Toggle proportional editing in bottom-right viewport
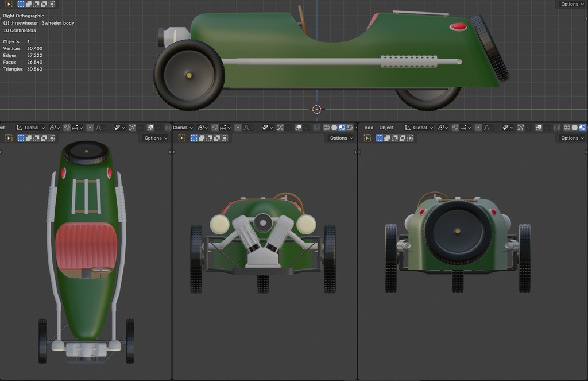The width and height of the screenshot is (588, 381). coord(478,128)
